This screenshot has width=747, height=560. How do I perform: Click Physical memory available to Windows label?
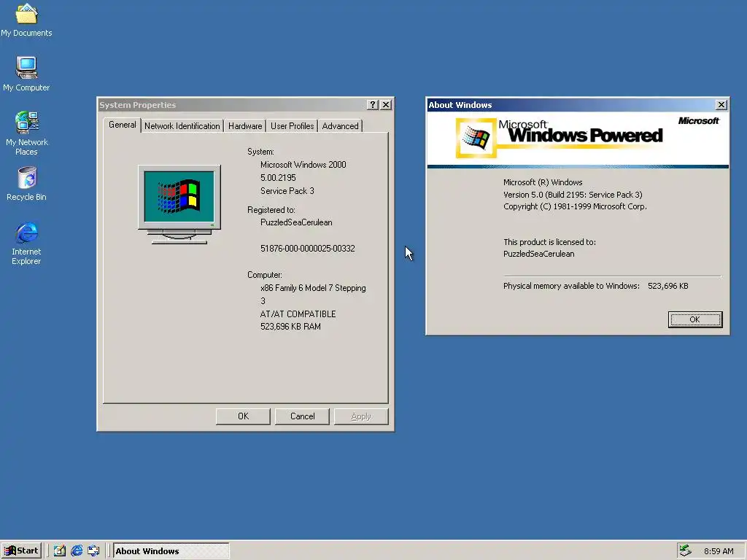point(571,286)
